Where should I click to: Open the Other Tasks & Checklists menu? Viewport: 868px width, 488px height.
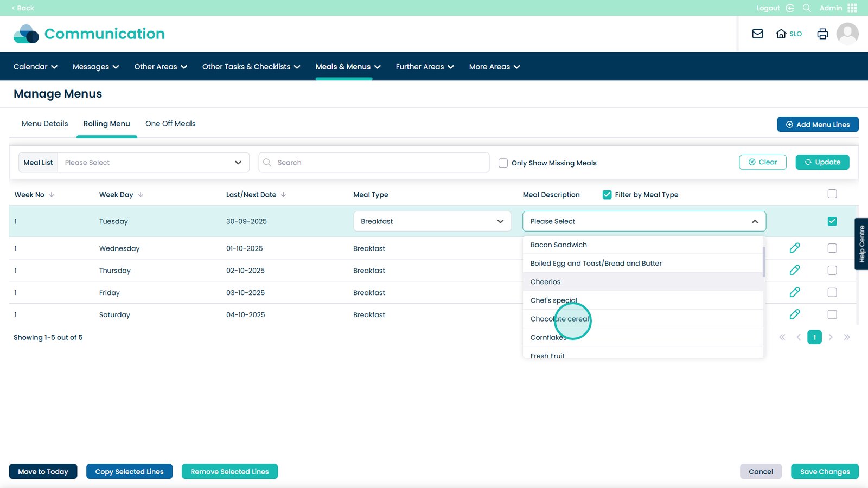click(251, 67)
